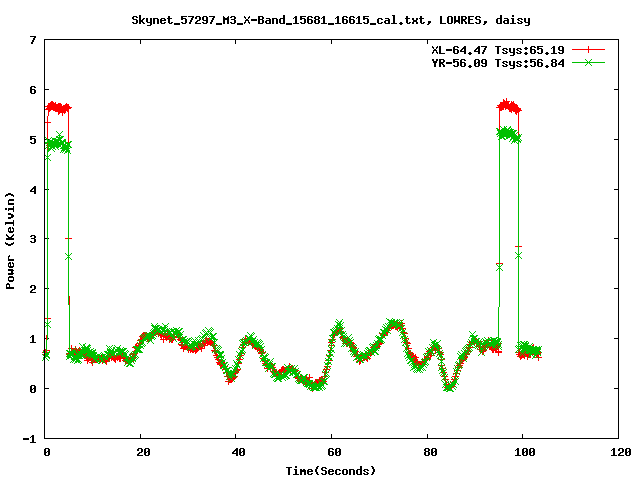Click the Time(Seconds) x-axis label
The width and height of the screenshot is (640, 480).
330,471
